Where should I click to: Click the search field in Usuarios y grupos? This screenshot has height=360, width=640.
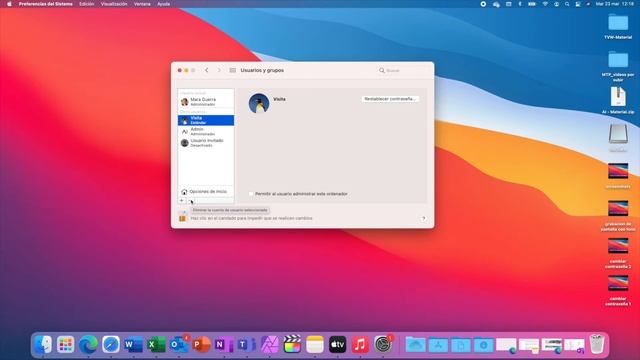(x=404, y=71)
